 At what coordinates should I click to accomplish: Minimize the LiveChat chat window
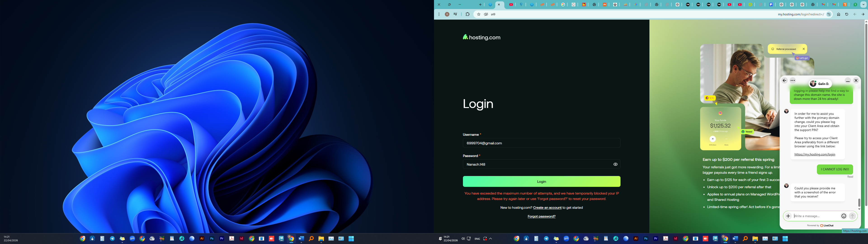[x=848, y=81]
